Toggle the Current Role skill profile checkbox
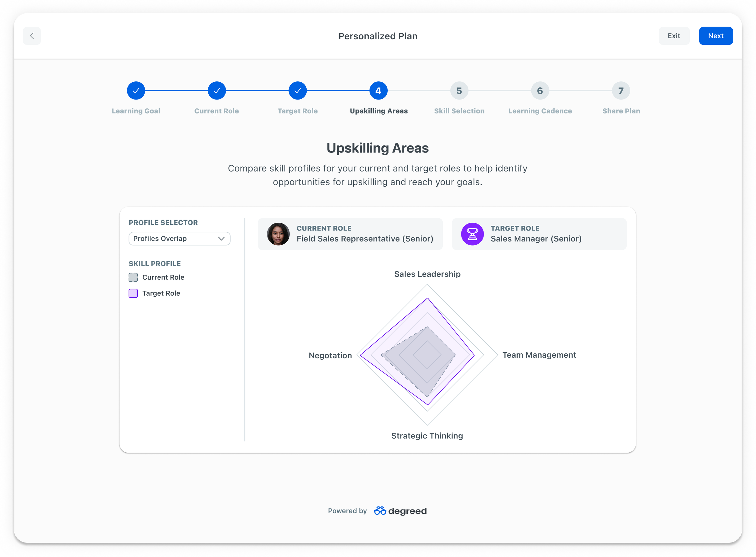This screenshot has width=756, height=557. [133, 277]
